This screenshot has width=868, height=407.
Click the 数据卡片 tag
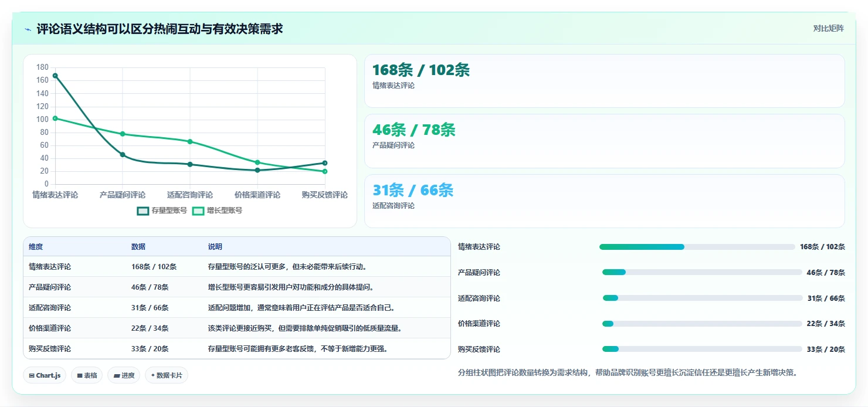coord(167,375)
